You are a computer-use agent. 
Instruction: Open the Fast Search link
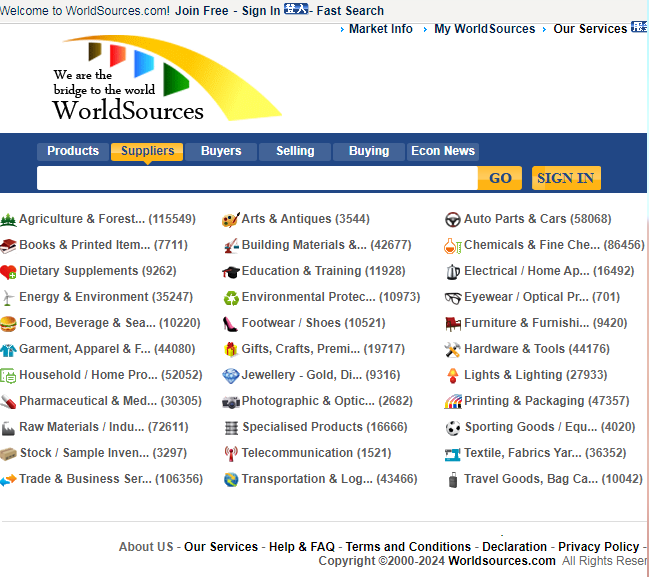pos(350,11)
